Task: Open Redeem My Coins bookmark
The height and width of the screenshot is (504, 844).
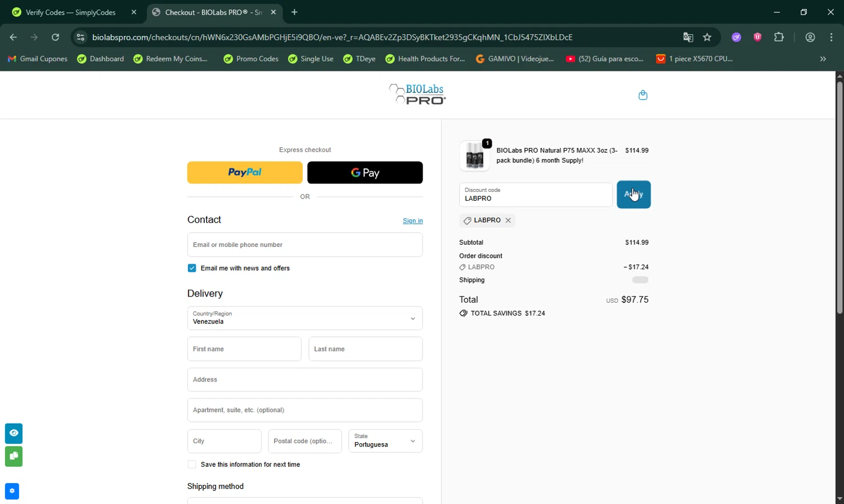Action: (170, 58)
